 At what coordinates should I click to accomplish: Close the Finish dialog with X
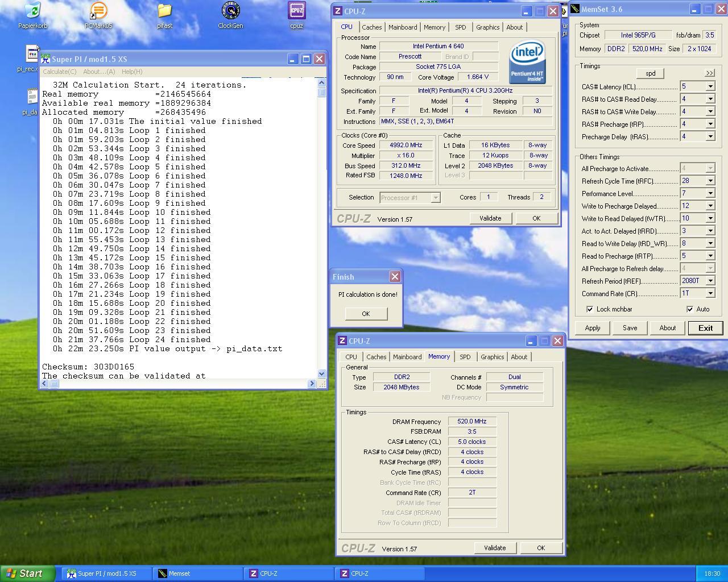395,277
